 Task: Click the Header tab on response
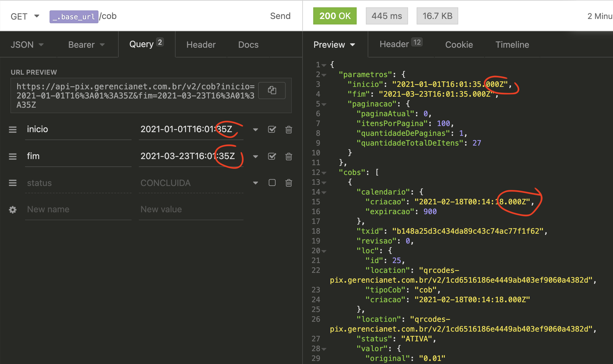click(398, 44)
